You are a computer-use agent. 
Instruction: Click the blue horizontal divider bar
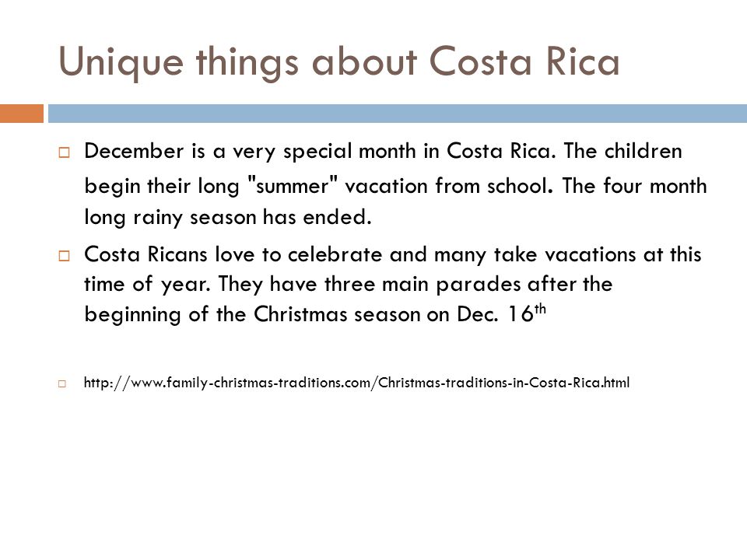398,114
